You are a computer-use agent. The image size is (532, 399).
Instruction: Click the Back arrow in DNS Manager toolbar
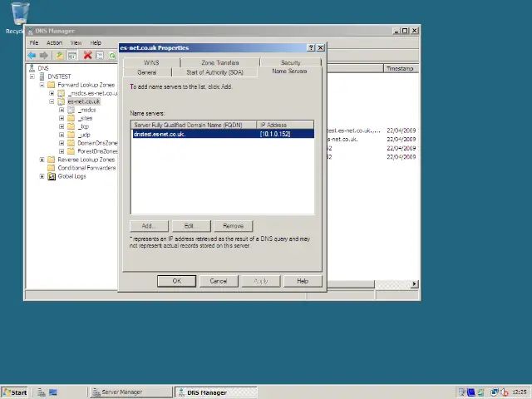[32, 56]
